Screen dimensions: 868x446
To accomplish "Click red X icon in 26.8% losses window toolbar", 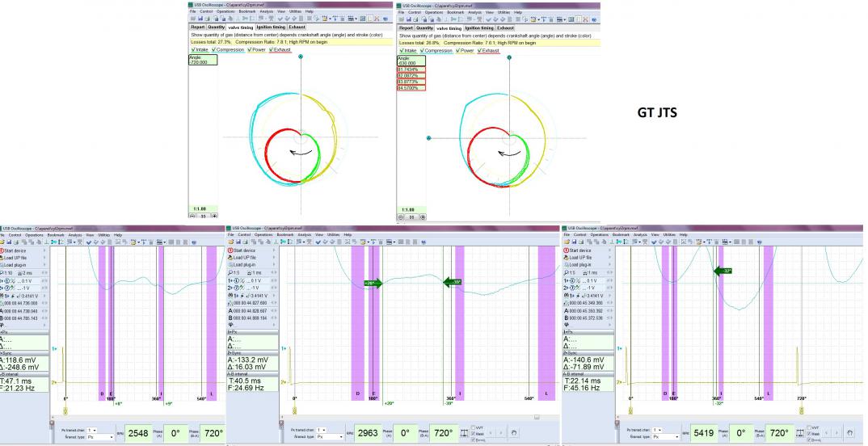I will 586,19.
